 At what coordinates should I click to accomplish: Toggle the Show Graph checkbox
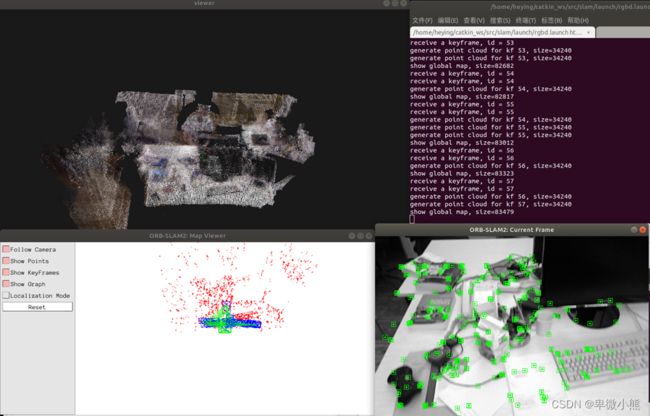(x=6, y=284)
